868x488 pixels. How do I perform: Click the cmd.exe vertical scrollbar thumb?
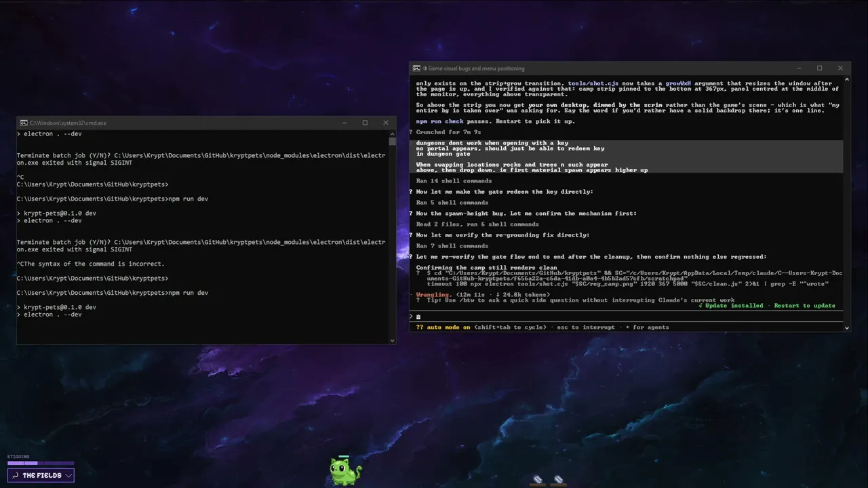click(x=392, y=142)
